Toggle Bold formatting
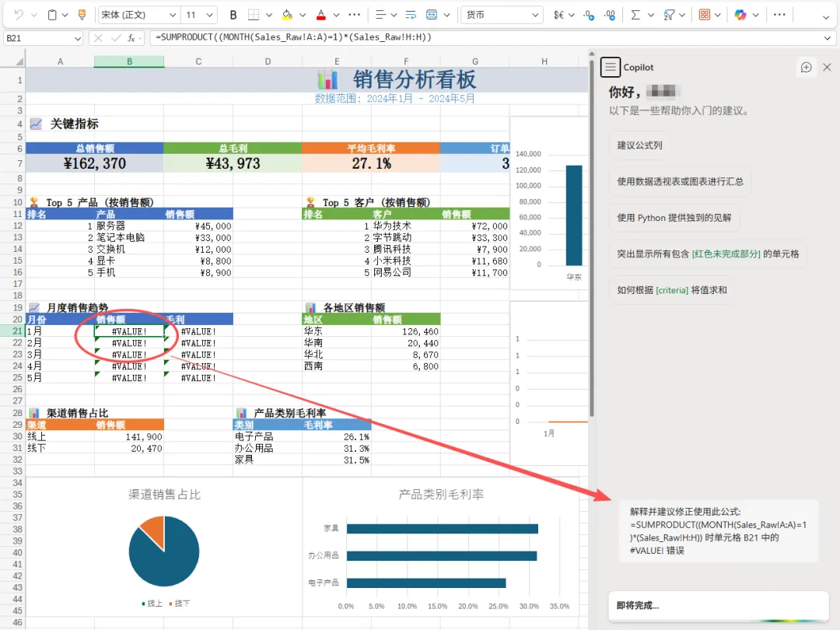Viewport: 840px width, 630px height. (x=233, y=15)
